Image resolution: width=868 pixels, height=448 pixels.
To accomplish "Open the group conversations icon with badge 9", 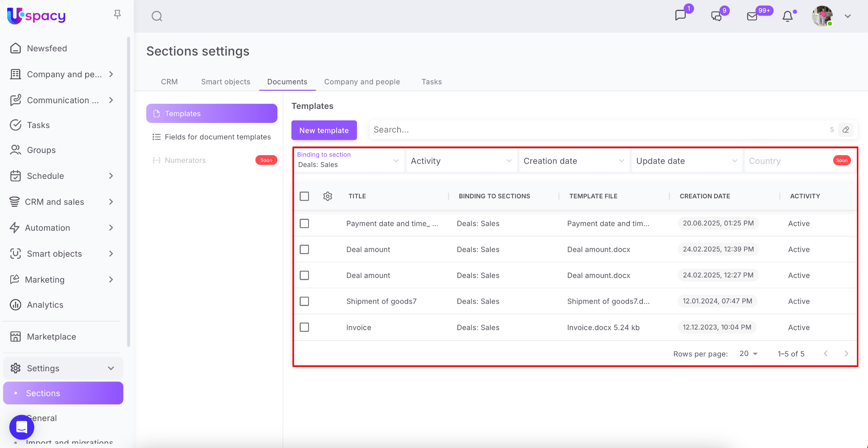I will (716, 16).
